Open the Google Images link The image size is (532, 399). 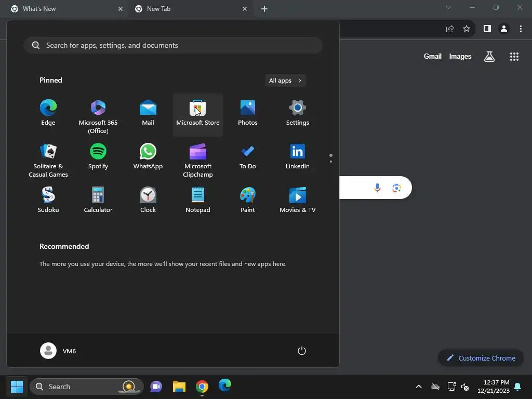[460, 56]
